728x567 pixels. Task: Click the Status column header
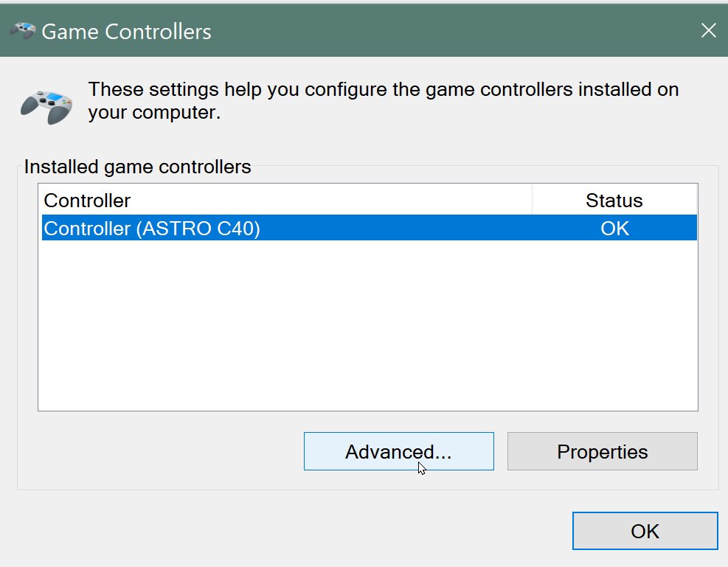click(x=614, y=200)
